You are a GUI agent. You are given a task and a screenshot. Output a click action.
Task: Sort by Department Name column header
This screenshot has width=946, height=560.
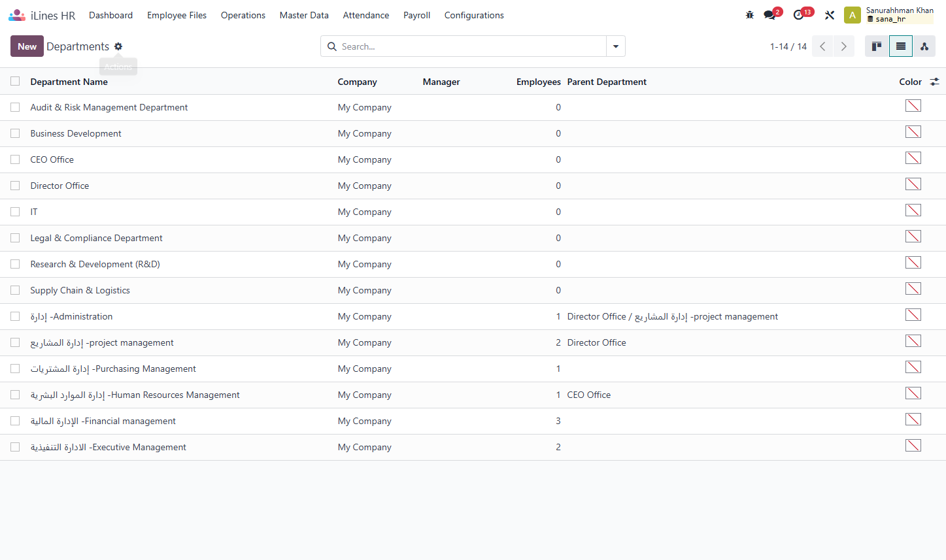pyautogui.click(x=69, y=82)
